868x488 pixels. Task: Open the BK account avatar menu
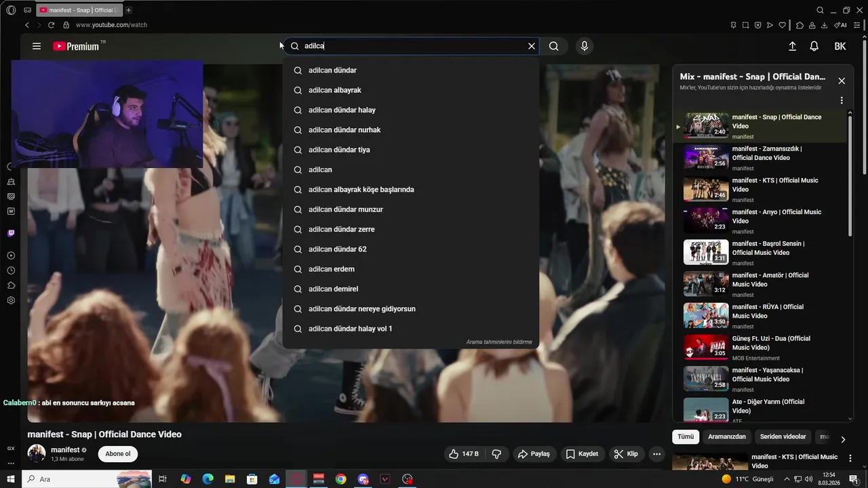coord(840,46)
